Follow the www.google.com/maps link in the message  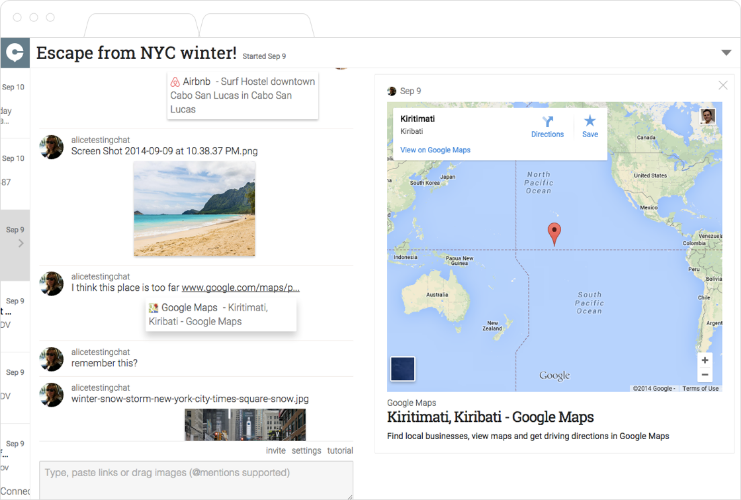(x=241, y=287)
